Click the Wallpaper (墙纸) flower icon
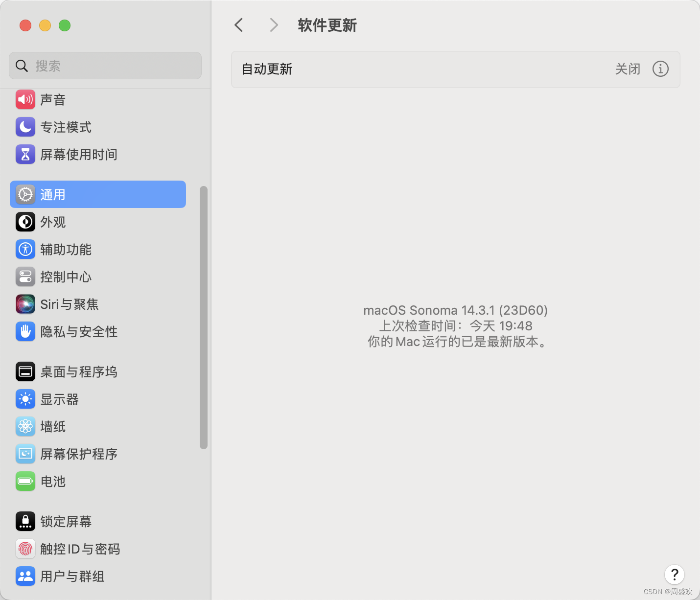Viewport: 700px width, 600px height. (25, 426)
